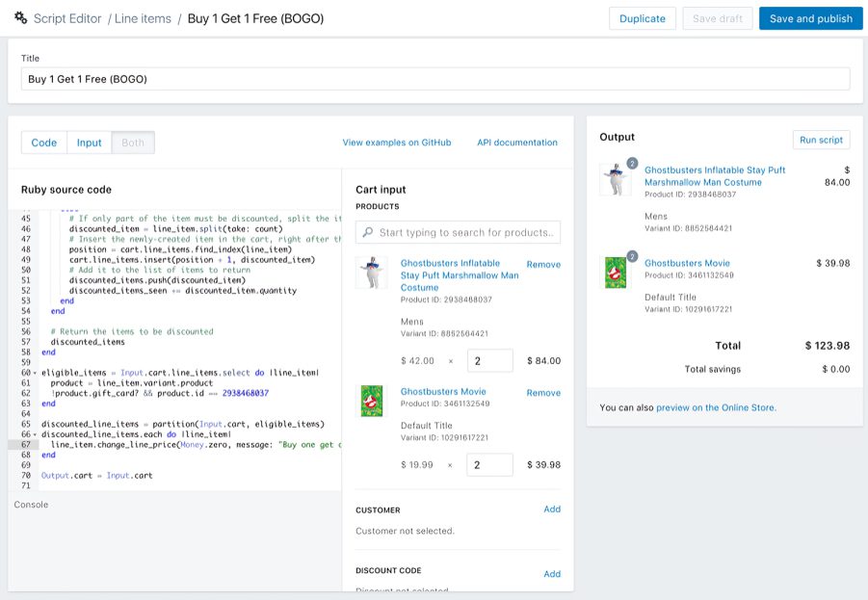
Task: Collapse the code fold arrow at line 66
Action: click(36, 434)
